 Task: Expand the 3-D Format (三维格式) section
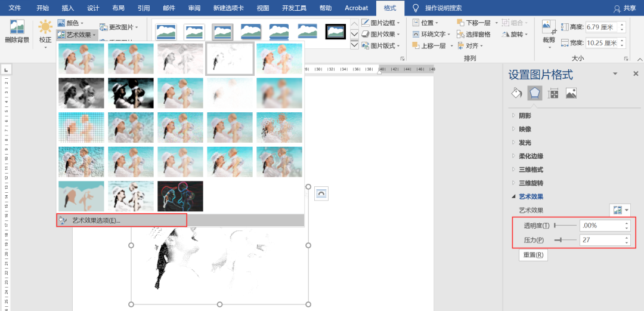pos(531,170)
